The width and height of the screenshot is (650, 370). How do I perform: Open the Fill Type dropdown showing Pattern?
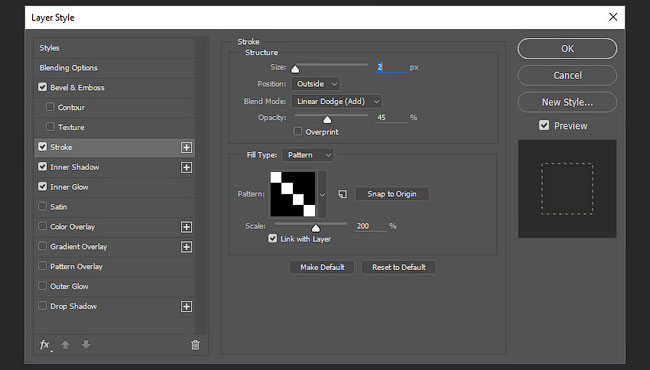[308, 155]
